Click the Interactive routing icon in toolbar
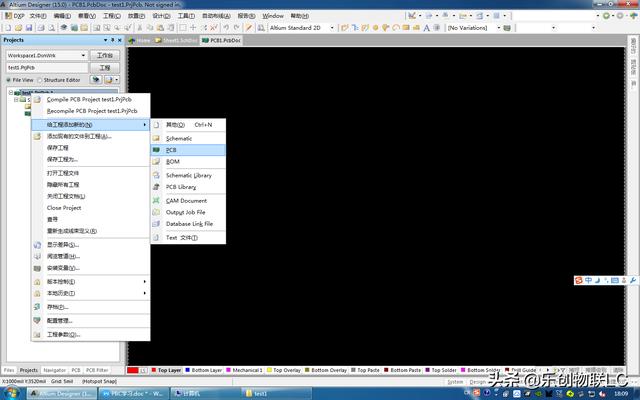640x400 pixels. [345, 28]
